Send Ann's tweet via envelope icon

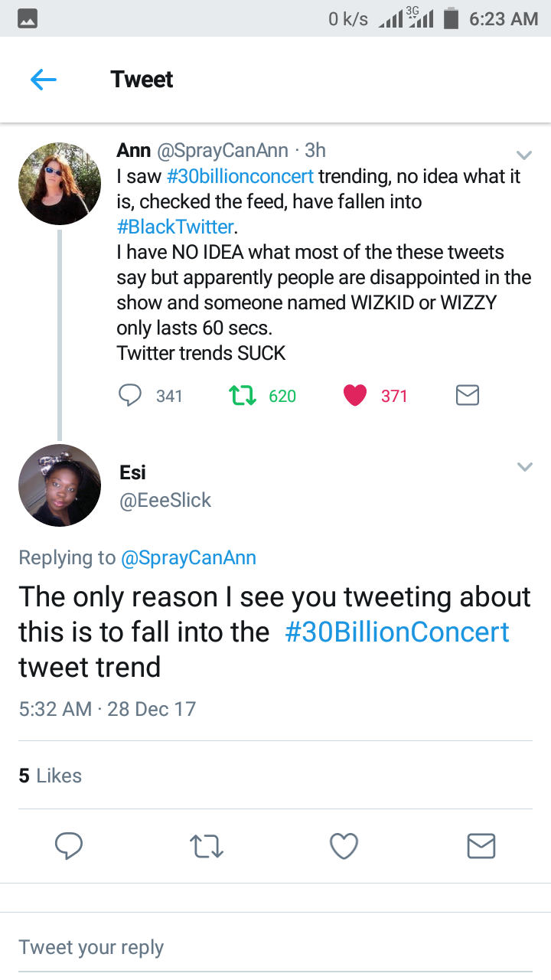coord(467,395)
